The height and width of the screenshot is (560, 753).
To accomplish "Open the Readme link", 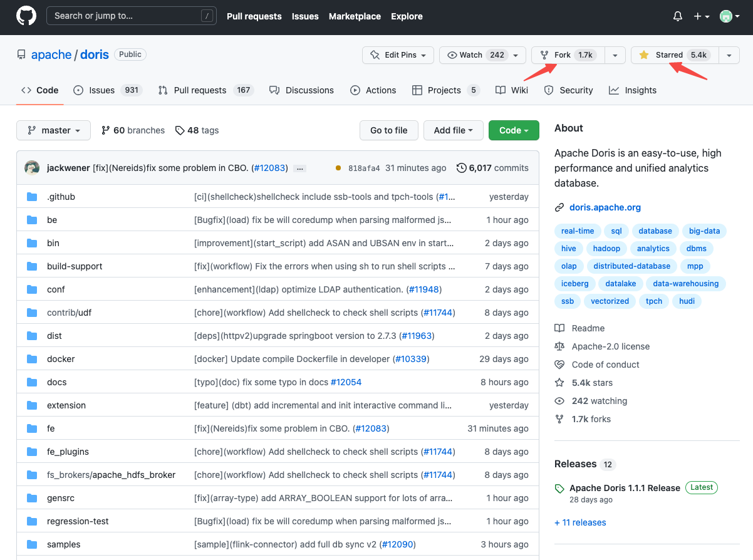I will 579,328.
